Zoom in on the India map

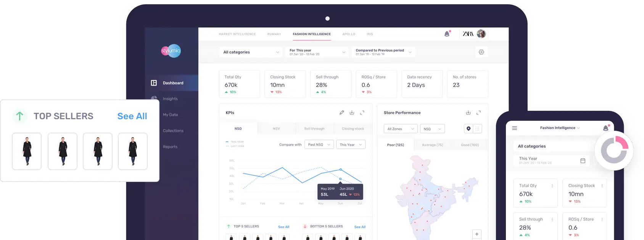pos(477,234)
